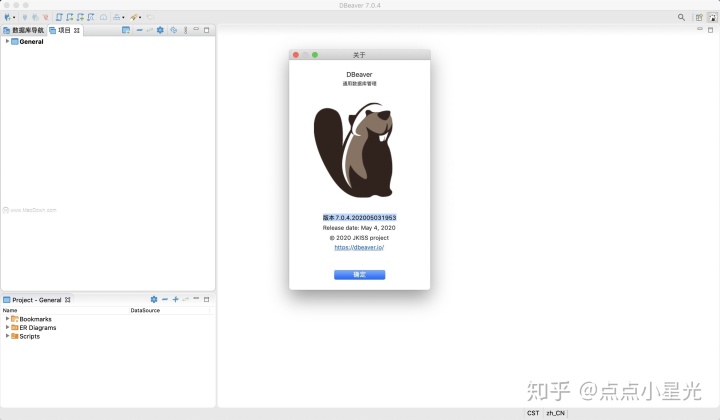Click the 'Release date: May 4, 2020' text
Viewport: 720px width, 420px height.
(359, 228)
